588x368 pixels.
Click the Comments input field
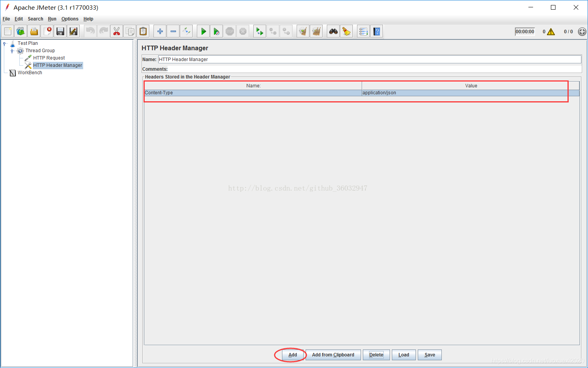pyautogui.click(x=374, y=69)
